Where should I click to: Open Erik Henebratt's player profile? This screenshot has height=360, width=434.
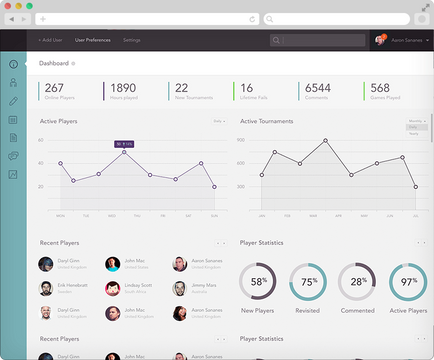click(72, 285)
